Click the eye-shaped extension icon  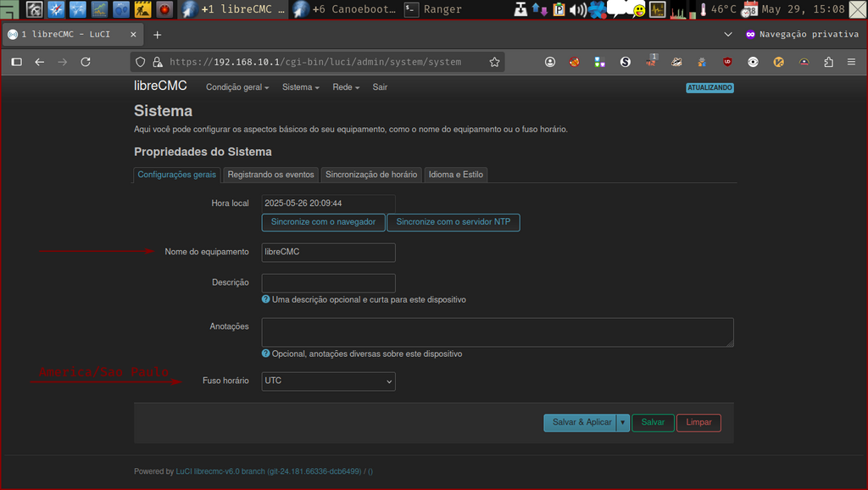coord(754,61)
